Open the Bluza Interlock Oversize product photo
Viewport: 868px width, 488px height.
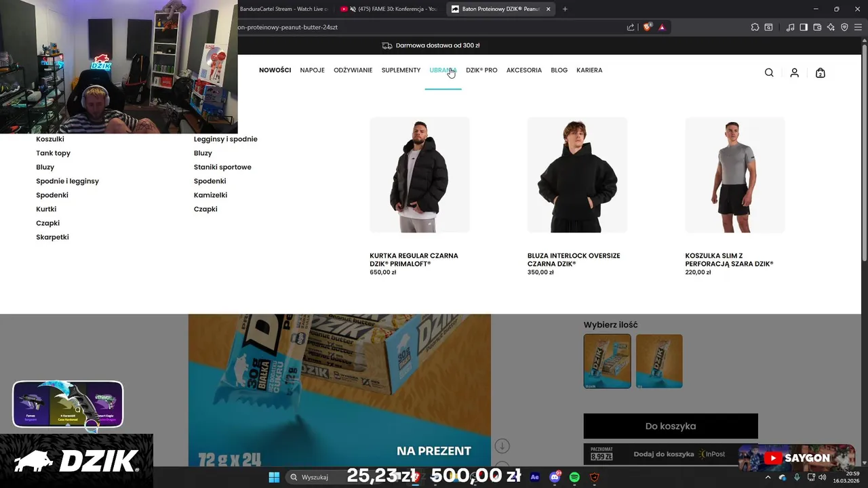(577, 175)
